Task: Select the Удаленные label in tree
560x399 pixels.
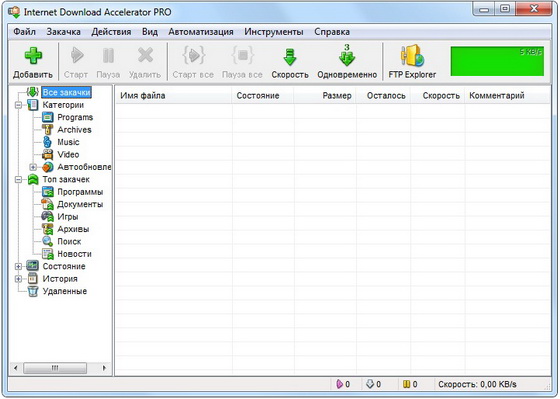Action: (65, 291)
